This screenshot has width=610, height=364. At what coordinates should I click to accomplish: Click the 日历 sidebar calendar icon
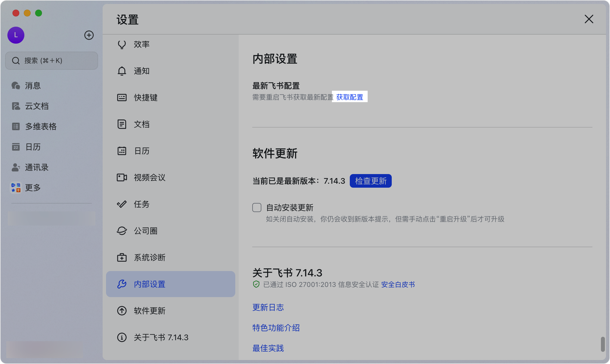(x=16, y=147)
